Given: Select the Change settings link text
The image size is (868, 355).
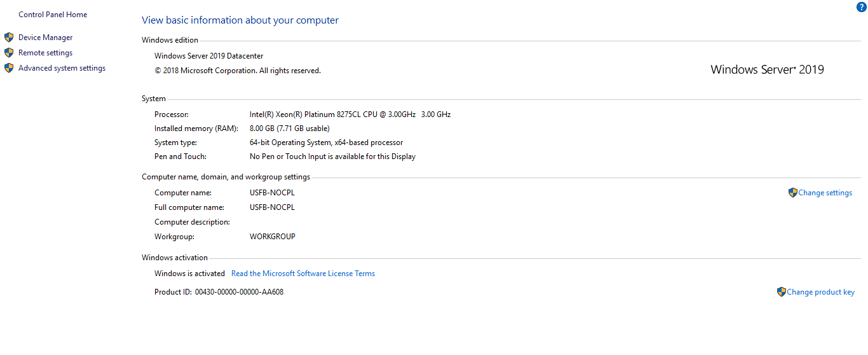Looking at the screenshot, I should click(x=825, y=193).
